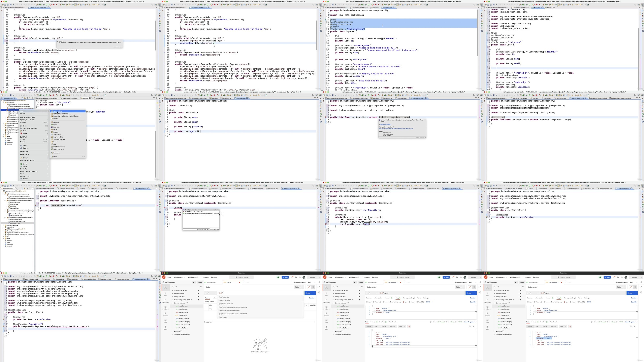644x362 pixels.
Task: Click code snippet icon in Postman showing URL suggestions
Action: 319,287
